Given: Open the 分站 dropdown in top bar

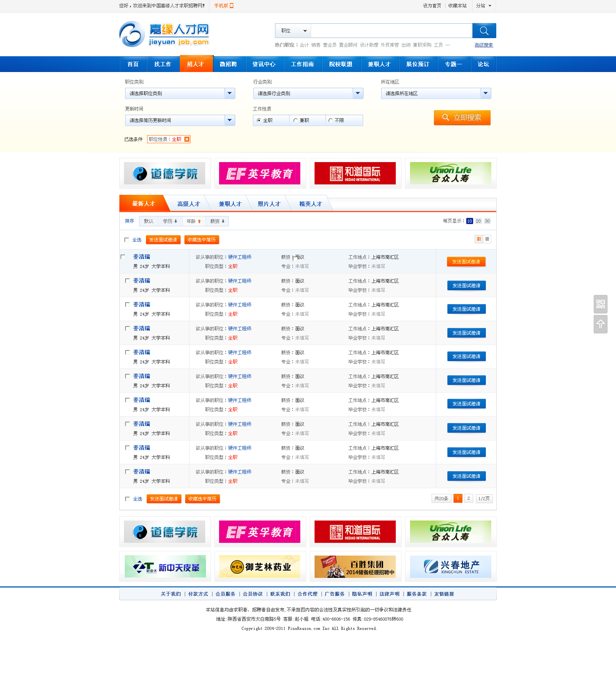Looking at the screenshot, I should coord(484,6).
